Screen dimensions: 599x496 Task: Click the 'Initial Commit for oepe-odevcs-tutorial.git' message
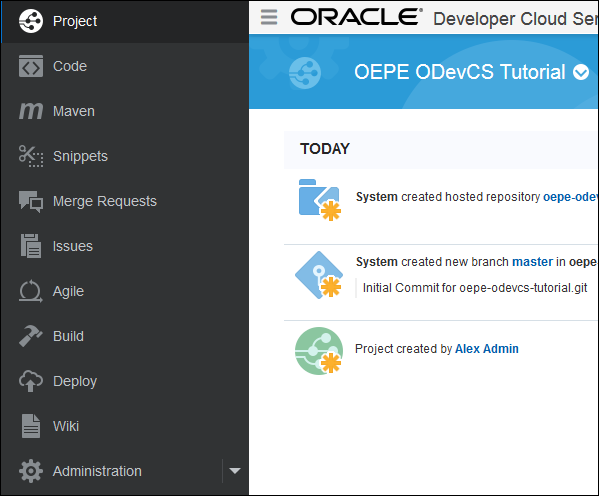475,288
